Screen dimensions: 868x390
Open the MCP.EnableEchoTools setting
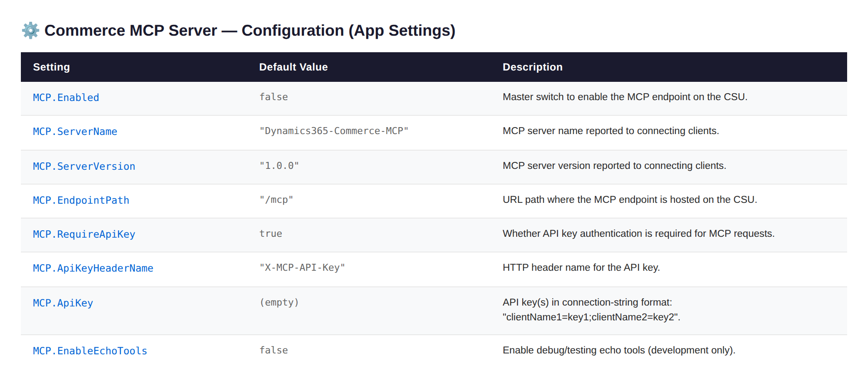(90, 351)
